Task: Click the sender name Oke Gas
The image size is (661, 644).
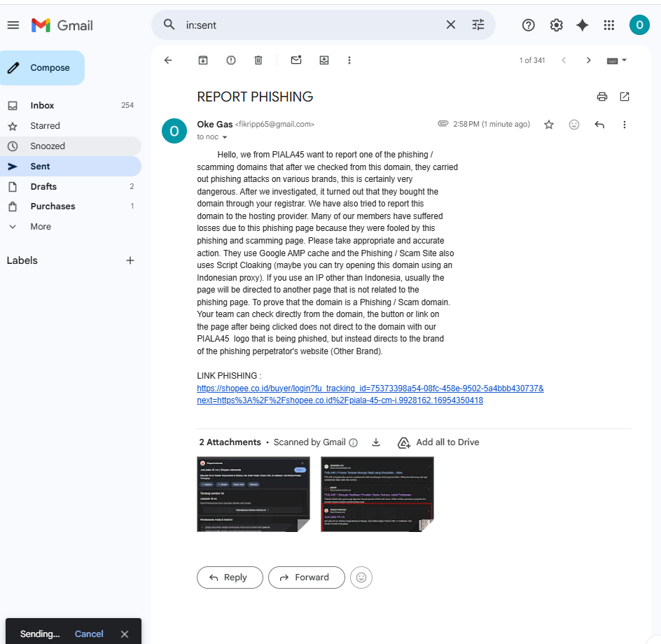Action: point(214,125)
